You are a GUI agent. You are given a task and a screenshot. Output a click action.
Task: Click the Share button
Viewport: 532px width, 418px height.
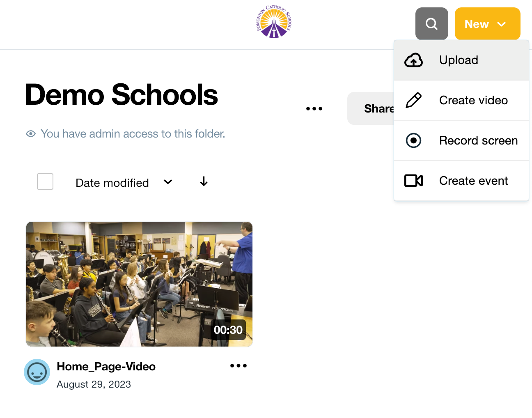[x=371, y=108]
